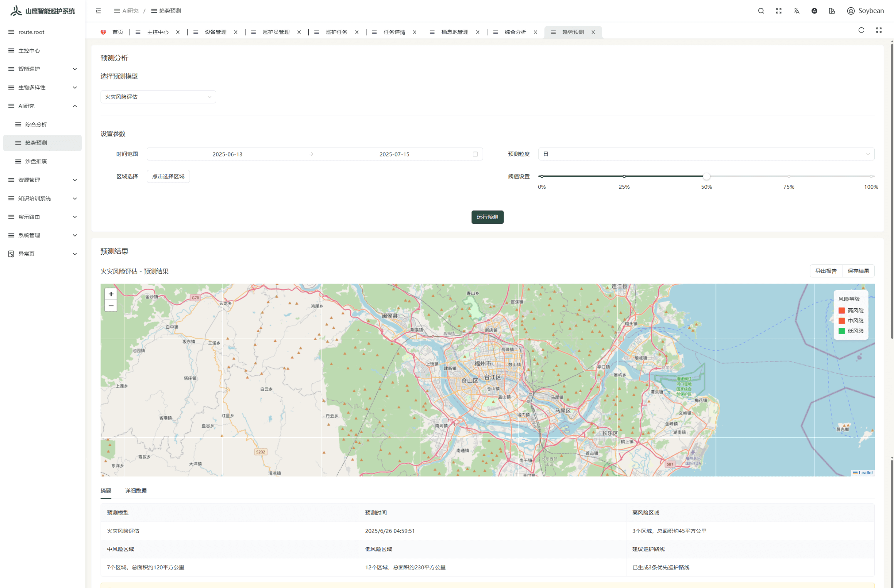Zoom out on the map
Image resolution: width=894 pixels, height=588 pixels.
[x=111, y=306]
